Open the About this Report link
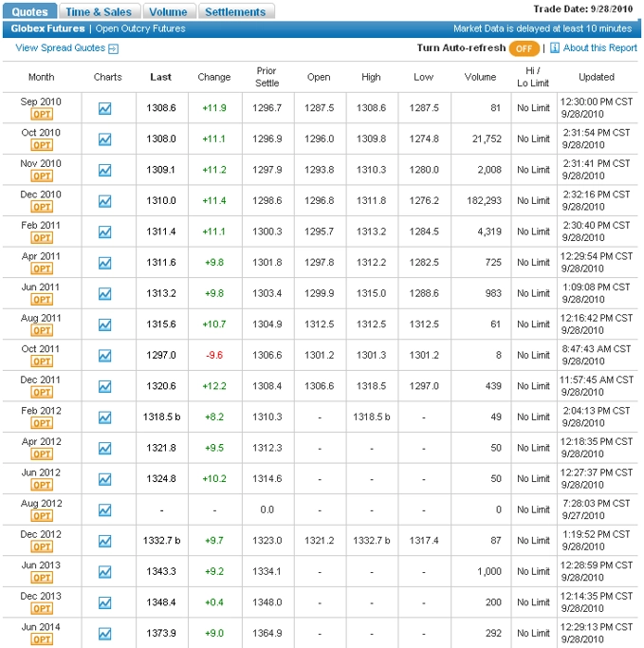 (x=599, y=48)
